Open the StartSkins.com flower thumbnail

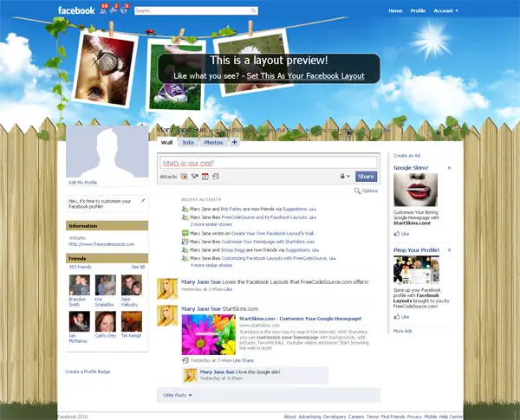click(209, 334)
